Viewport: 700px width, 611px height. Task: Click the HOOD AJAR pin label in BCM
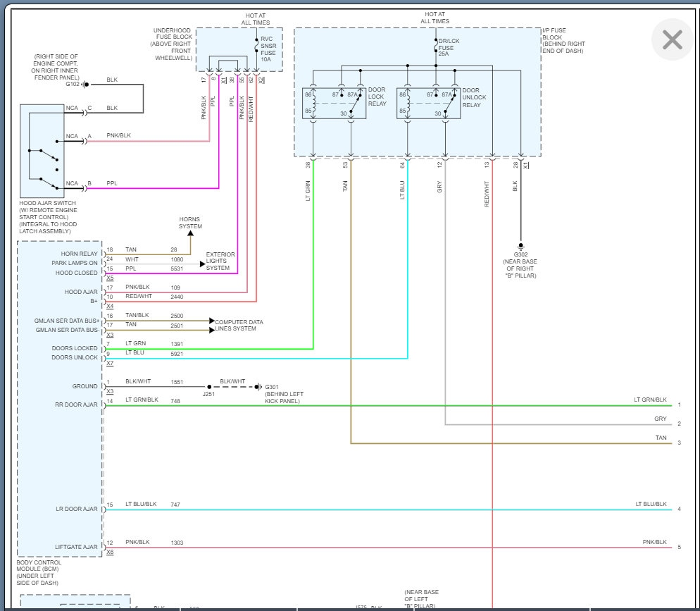pos(81,292)
